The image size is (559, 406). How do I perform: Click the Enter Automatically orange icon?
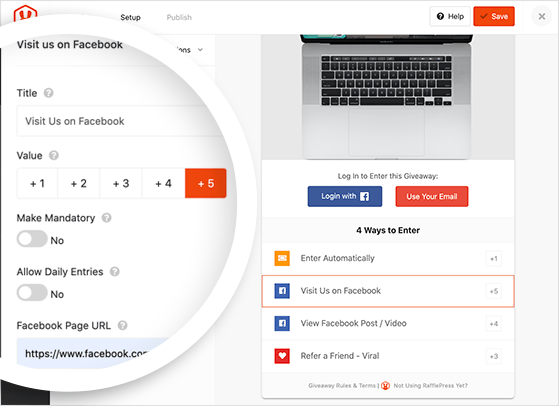click(x=282, y=258)
